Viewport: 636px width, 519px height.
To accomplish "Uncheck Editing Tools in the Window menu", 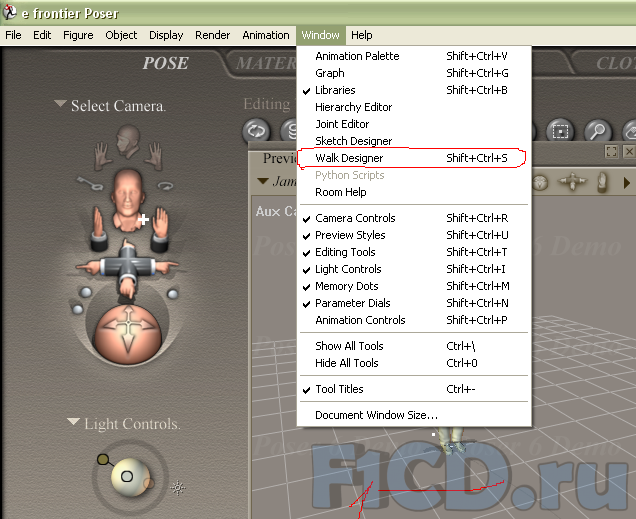I will tap(414, 252).
